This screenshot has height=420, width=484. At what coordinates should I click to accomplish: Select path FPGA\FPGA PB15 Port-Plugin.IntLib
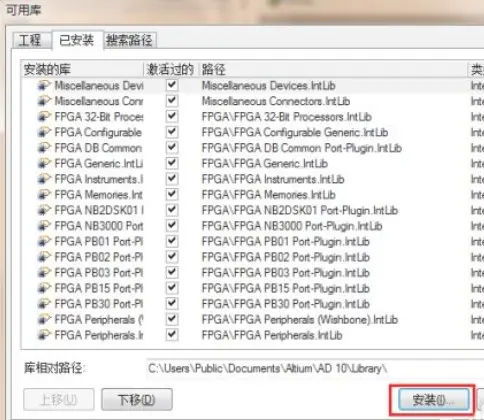point(286,289)
